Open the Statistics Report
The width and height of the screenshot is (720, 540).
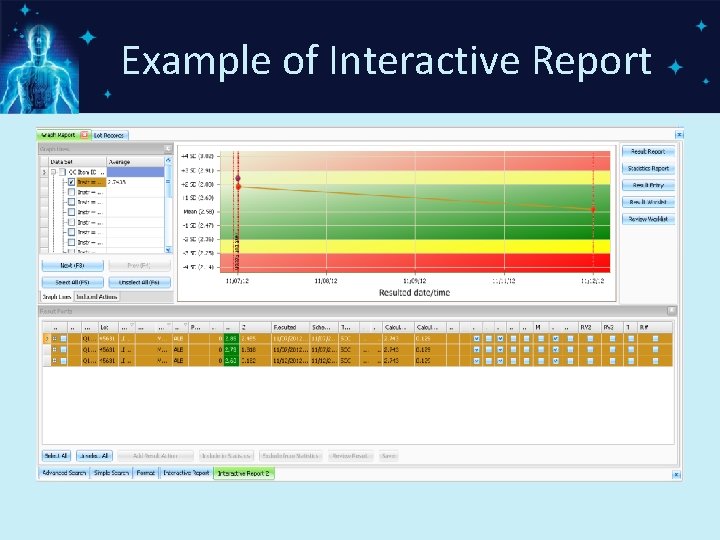[x=648, y=169]
